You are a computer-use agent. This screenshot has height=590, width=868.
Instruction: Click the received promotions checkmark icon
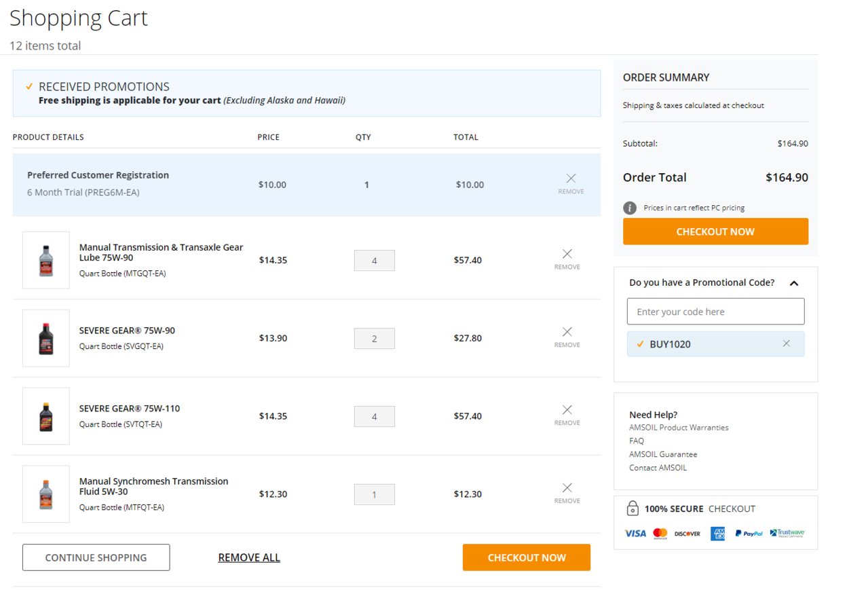click(29, 86)
